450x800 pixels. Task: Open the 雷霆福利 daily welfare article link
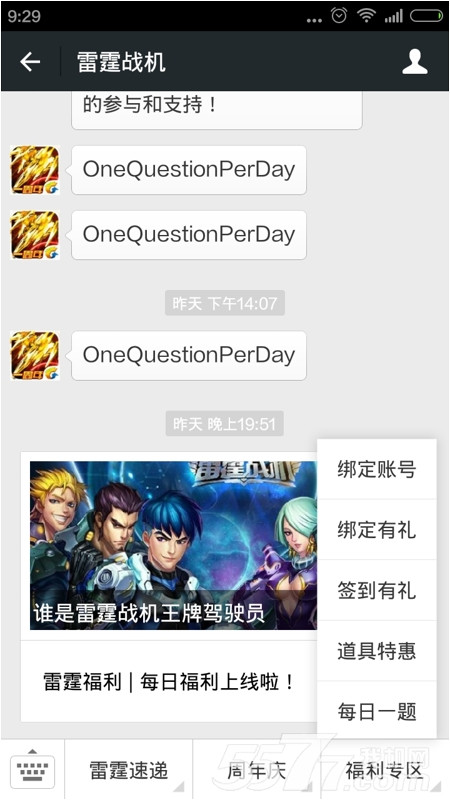pos(169,682)
